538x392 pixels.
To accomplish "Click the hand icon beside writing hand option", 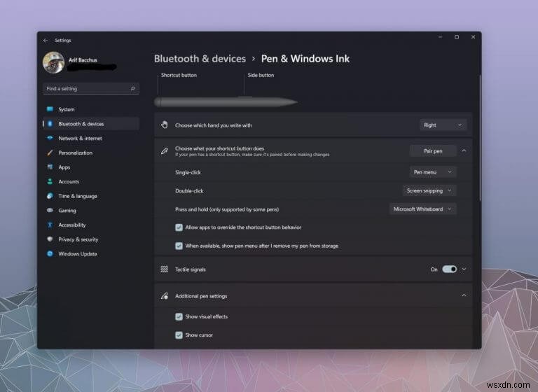I will click(x=165, y=125).
